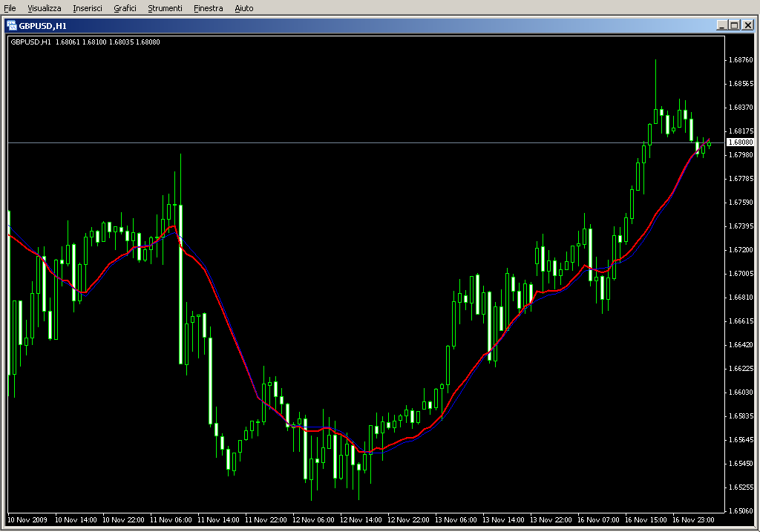This screenshot has width=760, height=532.
Task: Click the 13 Nov 14:00 time label
Action: [x=504, y=520]
